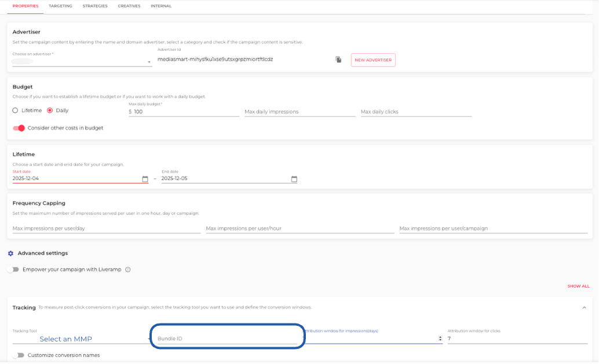This screenshot has height=364, width=599.
Task: Adjust impressions attribution window stepper arrows
Action: (440, 339)
